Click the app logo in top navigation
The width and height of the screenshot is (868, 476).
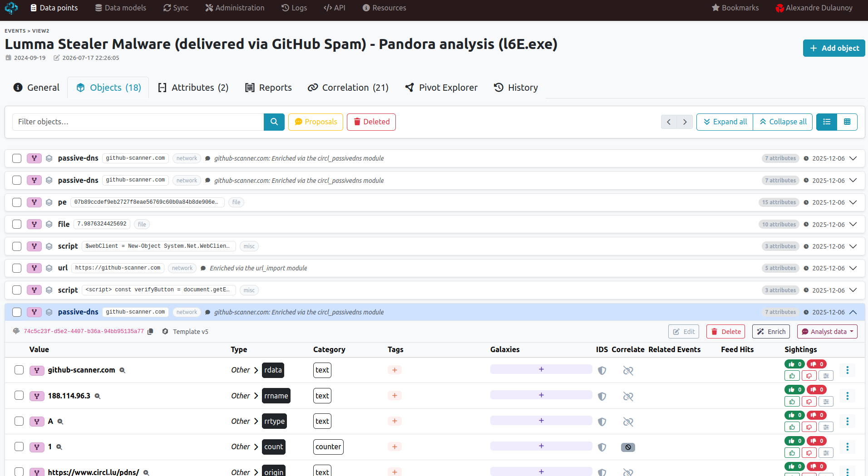(11, 8)
